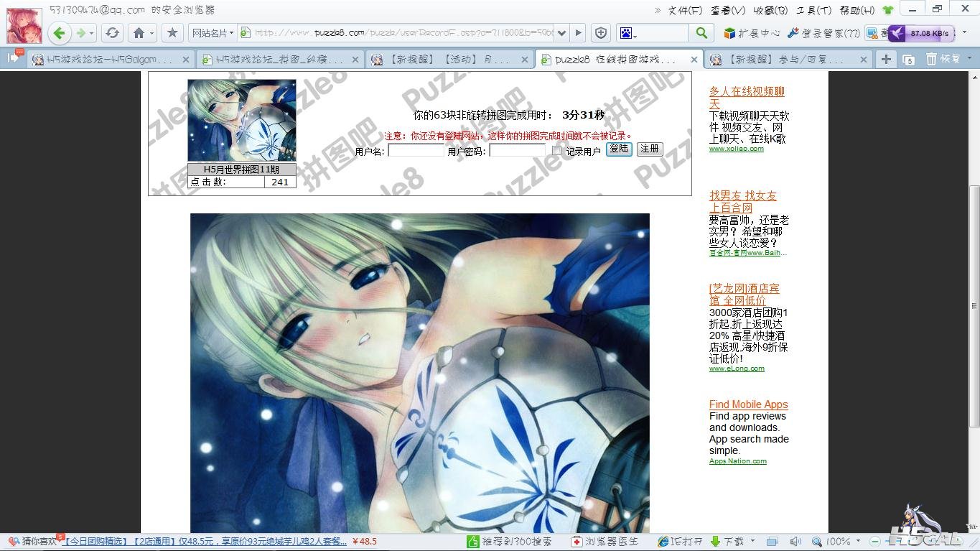Expand the dropdown arrow beside 下载

tap(752, 541)
